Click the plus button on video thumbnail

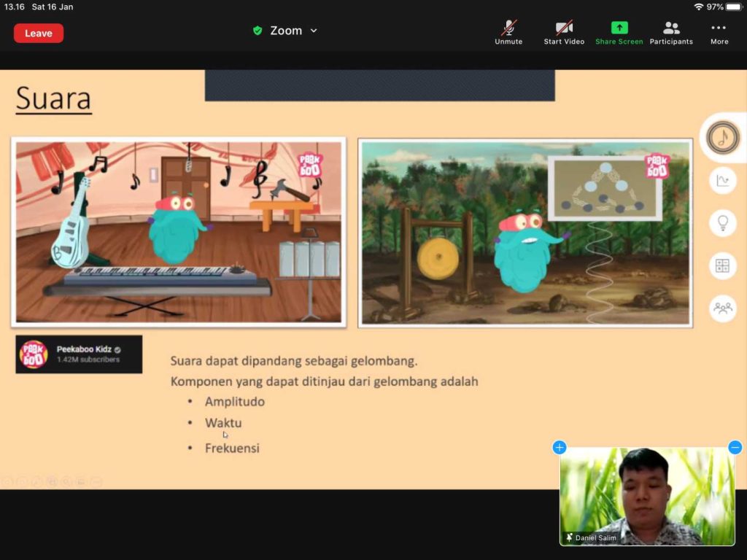point(560,447)
